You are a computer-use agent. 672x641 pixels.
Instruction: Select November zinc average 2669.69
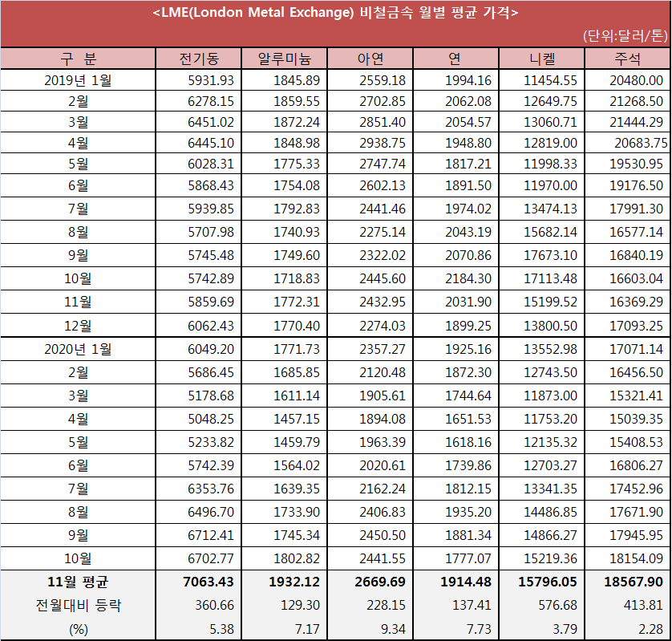pos(380,582)
